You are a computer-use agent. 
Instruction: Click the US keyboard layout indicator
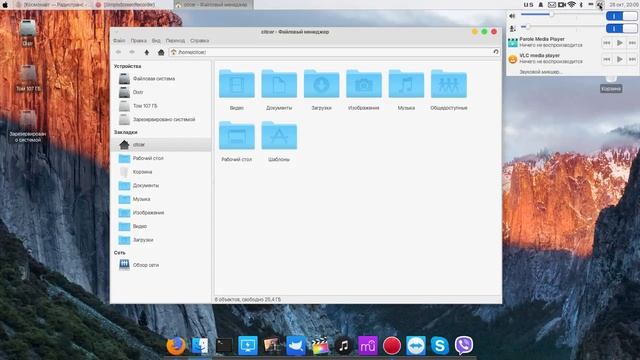[x=528, y=4]
